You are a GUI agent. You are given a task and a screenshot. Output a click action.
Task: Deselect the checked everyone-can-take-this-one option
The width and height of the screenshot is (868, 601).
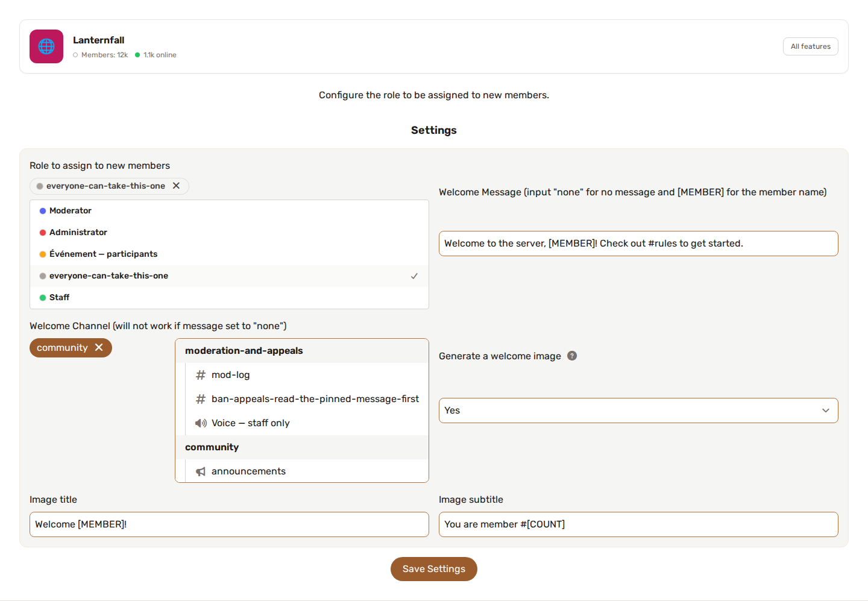229,276
